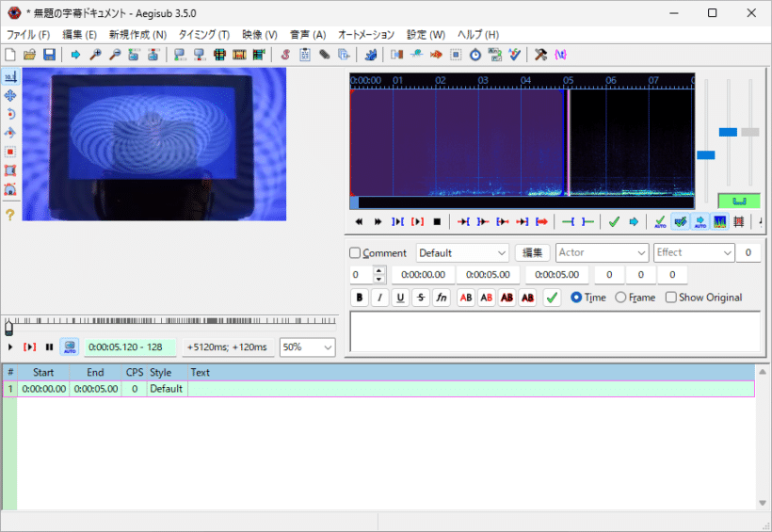
Task: Select the drag subtitles tool
Action: pyautogui.click(x=10, y=95)
